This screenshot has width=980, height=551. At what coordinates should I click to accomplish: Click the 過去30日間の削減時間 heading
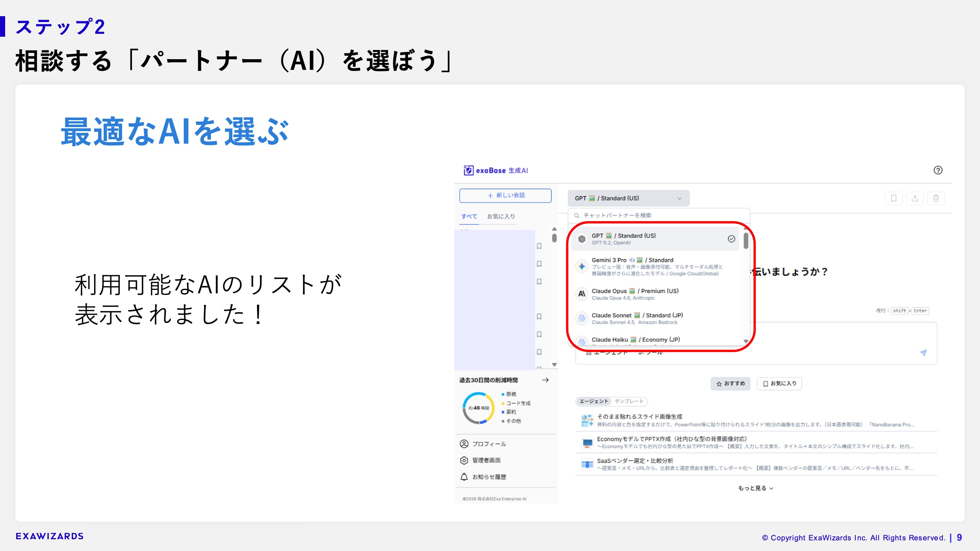(489, 380)
